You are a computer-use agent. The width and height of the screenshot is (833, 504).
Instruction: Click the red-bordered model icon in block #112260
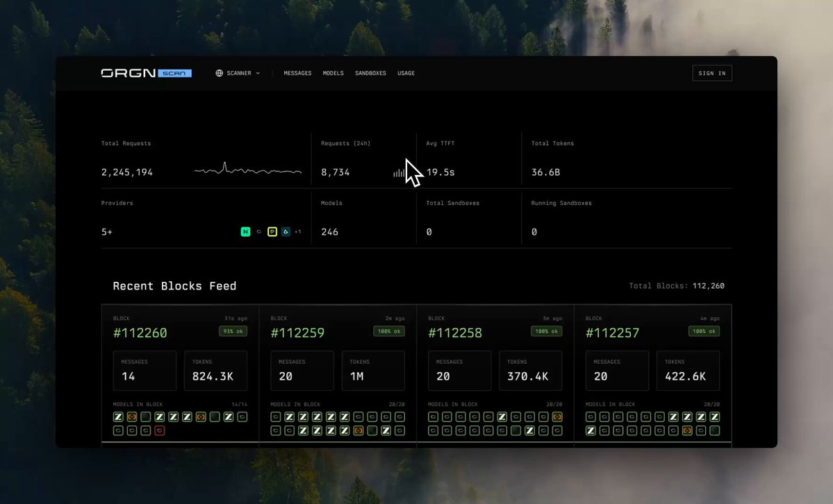coord(159,430)
